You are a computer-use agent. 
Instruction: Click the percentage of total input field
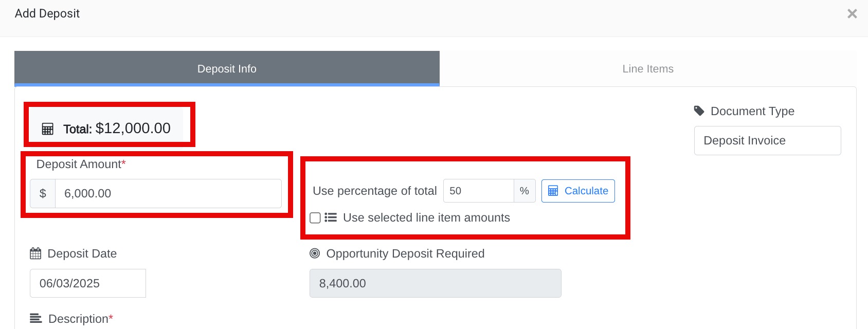(x=478, y=191)
